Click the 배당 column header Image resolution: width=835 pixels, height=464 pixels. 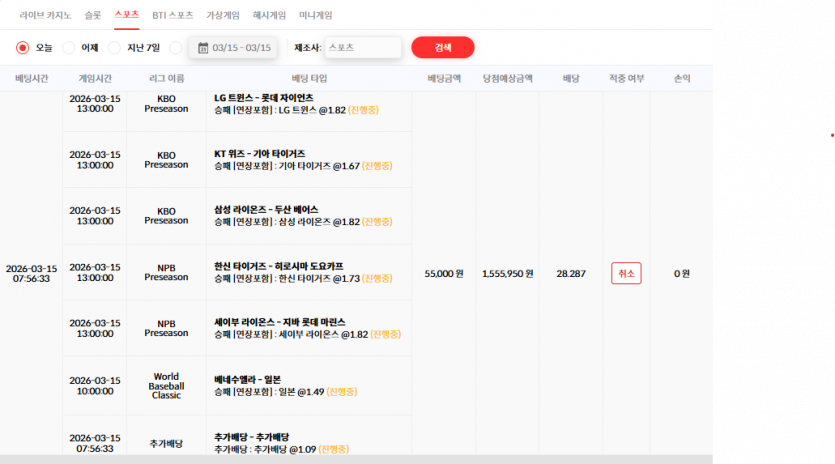tap(571, 78)
